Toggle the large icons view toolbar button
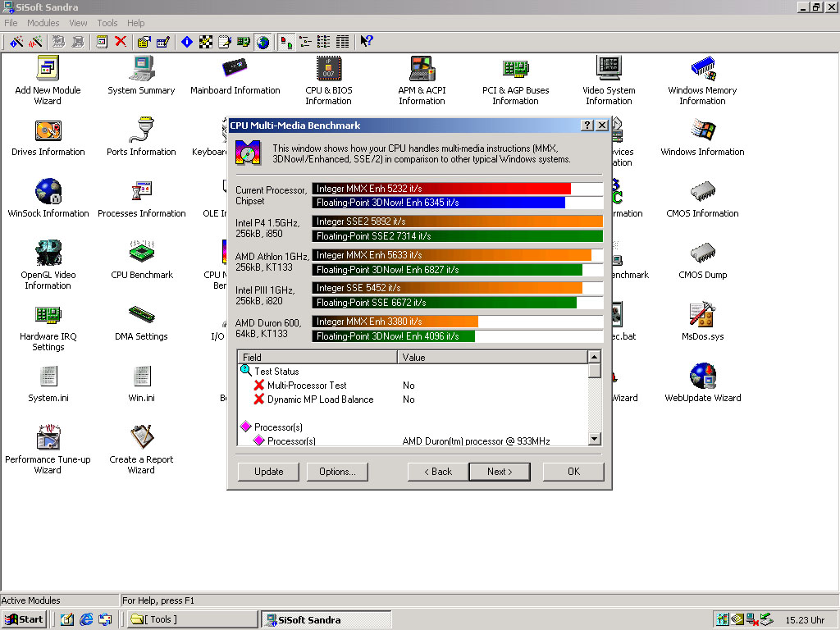Image resolution: width=840 pixels, height=630 pixels. point(286,42)
